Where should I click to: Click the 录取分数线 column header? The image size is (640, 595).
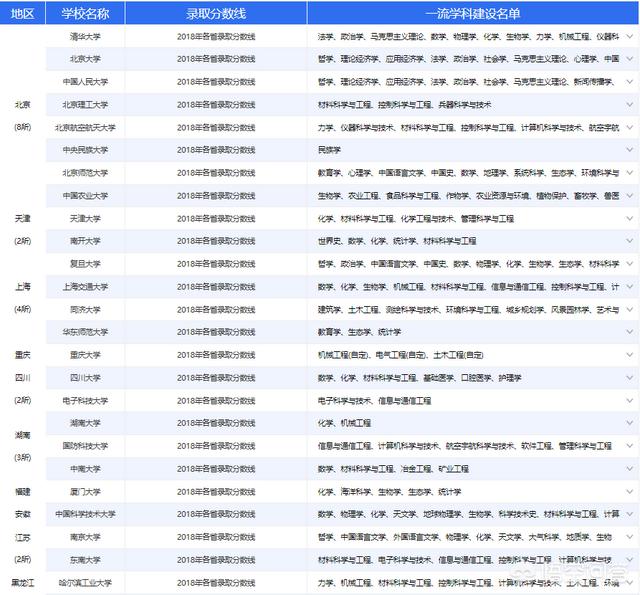pyautogui.click(x=216, y=13)
